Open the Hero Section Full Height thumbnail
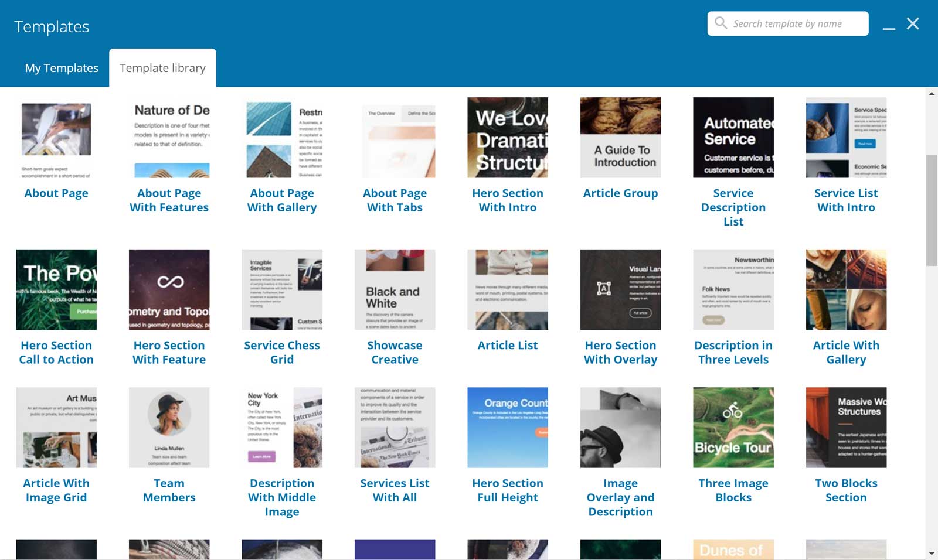938x560 pixels. tap(508, 428)
